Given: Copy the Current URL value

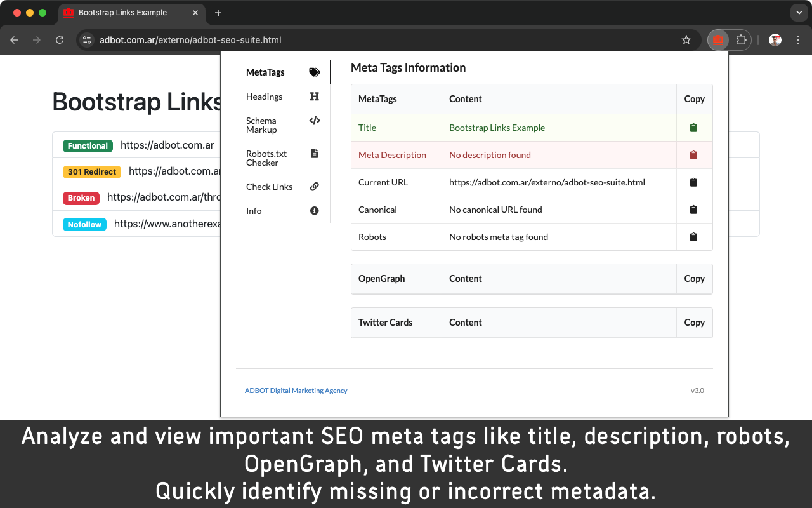Looking at the screenshot, I should tap(693, 182).
